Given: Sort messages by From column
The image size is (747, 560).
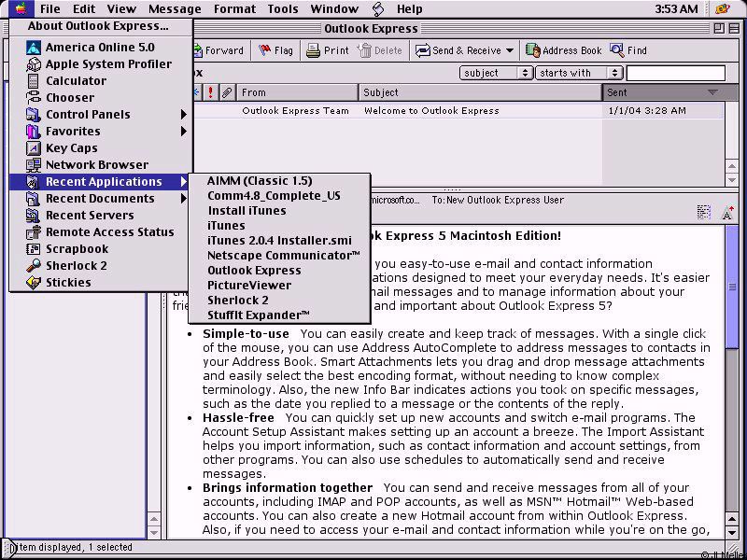Looking at the screenshot, I should [297, 92].
